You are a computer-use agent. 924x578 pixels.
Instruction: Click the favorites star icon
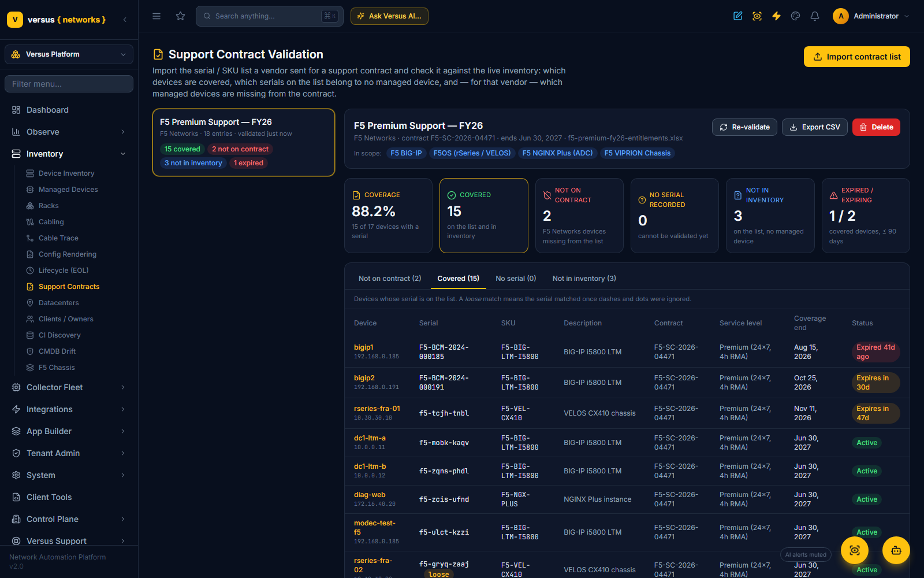[x=181, y=16]
